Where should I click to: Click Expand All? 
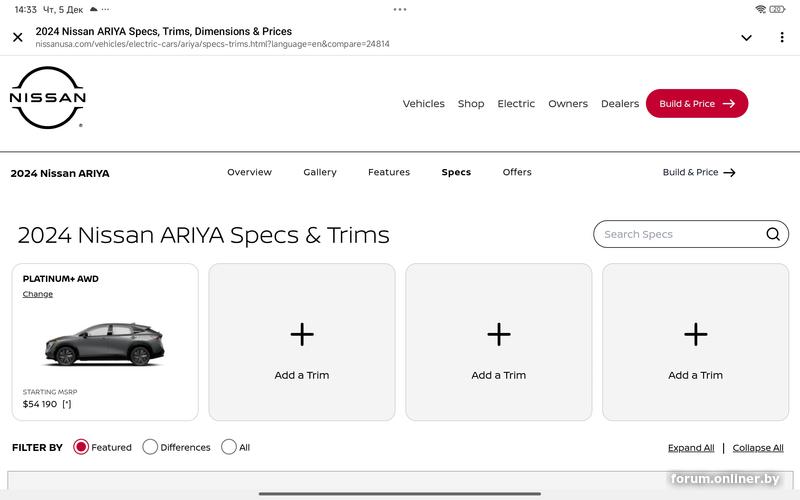pos(691,447)
